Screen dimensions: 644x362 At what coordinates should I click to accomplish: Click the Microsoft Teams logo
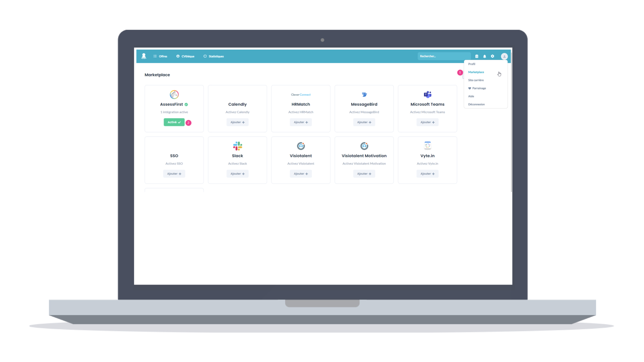tap(427, 95)
